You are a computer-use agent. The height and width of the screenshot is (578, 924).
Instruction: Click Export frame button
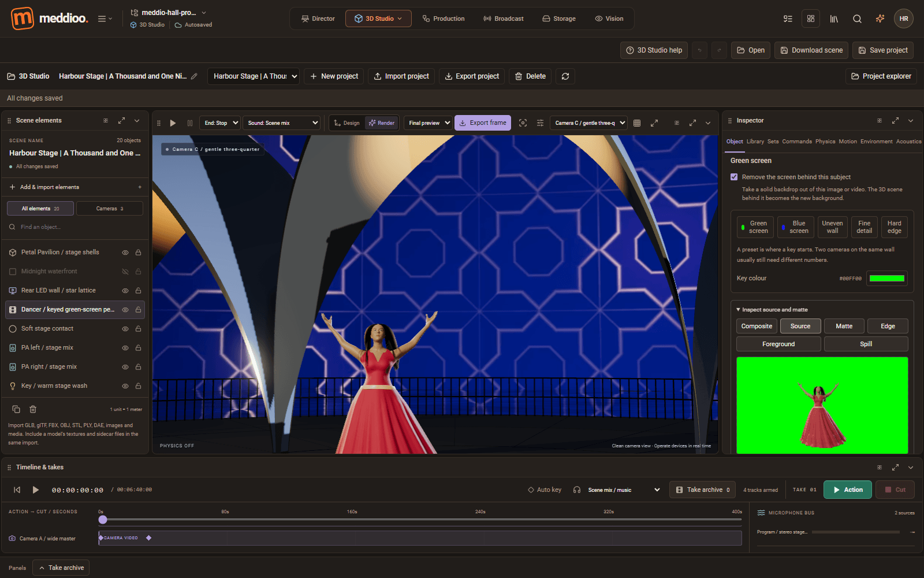483,123
